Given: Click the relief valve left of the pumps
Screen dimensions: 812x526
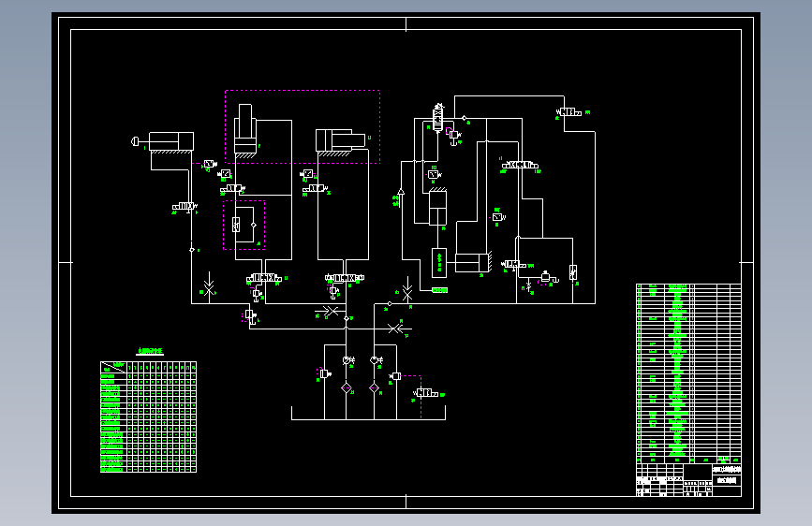Looking at the screenshot, I should tap(325, 373).
